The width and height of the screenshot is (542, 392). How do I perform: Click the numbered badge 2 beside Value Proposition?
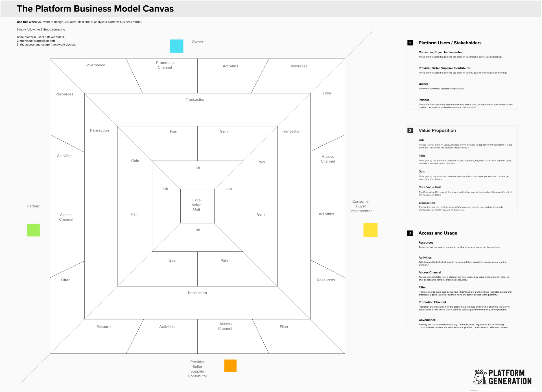(x=410, y=130)
